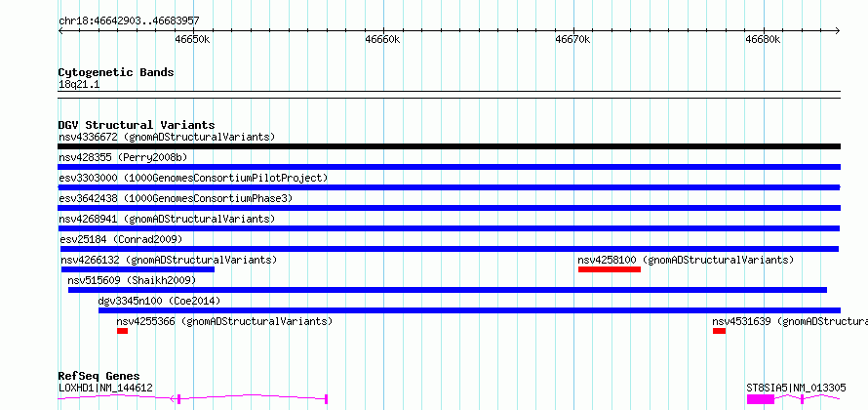This screenshot has width=868, height=410.
Task: Open the nsv4258100 label link
Action: coord(686,260)
